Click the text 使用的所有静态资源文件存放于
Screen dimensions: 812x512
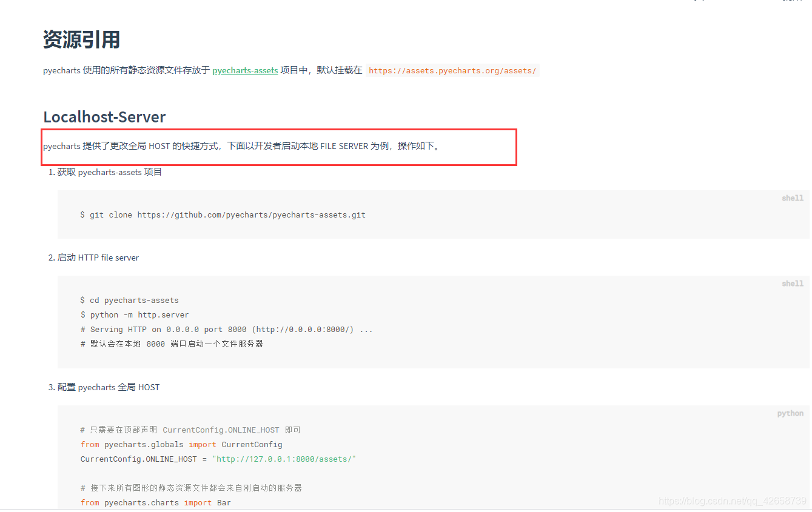[x=146, y=70]
